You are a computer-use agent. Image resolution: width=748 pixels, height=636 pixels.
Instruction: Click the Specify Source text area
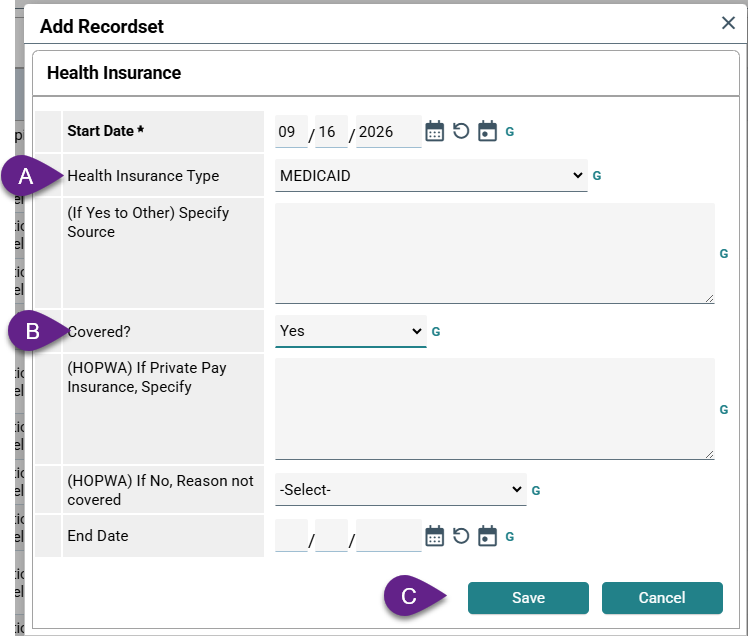click(495, 253)
